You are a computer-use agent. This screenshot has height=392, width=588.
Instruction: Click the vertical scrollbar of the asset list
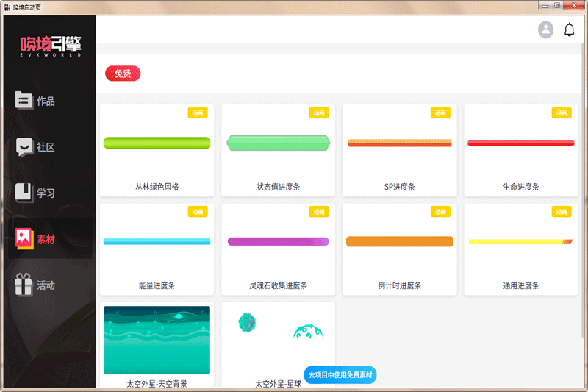click(583, 190)
